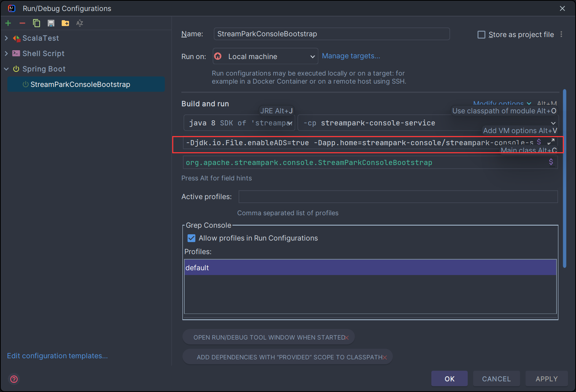This screenshot has width=576, height=392.
Task: Open Modify options menu
Action: pyautogui.click(x=501, y=103)
